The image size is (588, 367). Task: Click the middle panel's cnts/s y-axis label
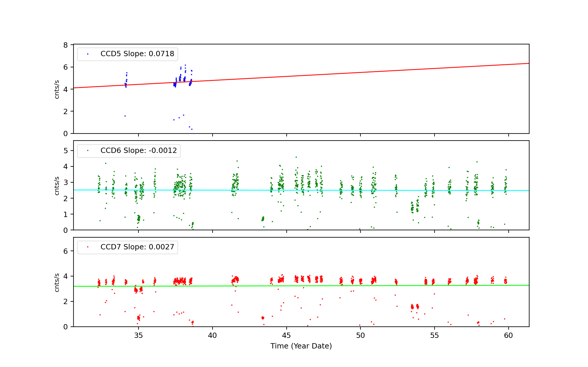[57, 186]
